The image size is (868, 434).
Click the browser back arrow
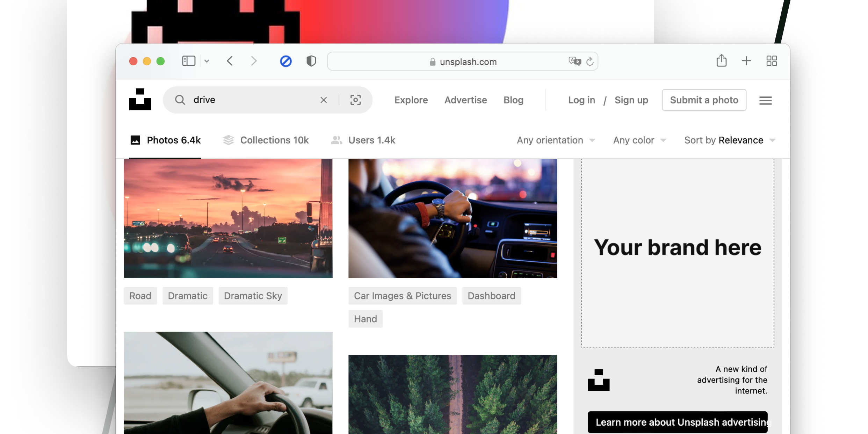(230, 61)
